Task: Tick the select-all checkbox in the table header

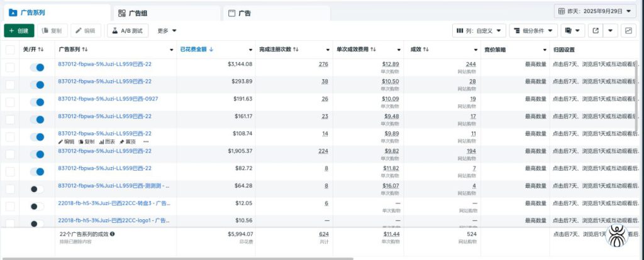Action: [x=10, y=50]
